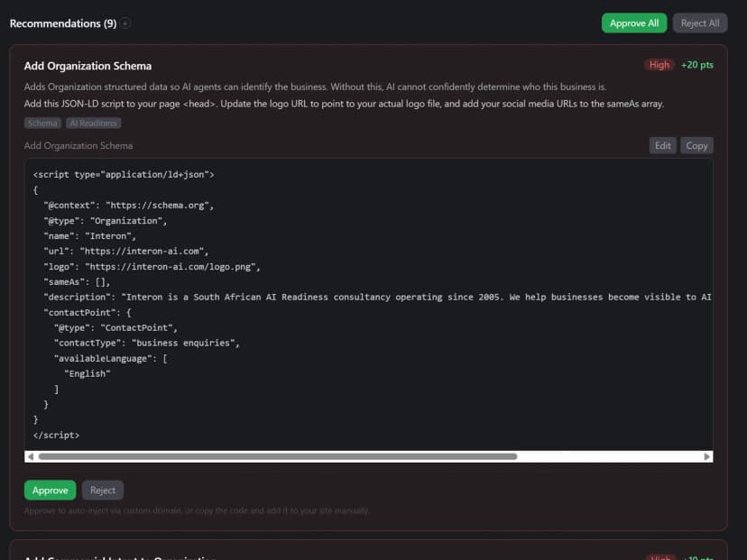
Task: Click the "logo" URL code line
Action: pos(152,267)
